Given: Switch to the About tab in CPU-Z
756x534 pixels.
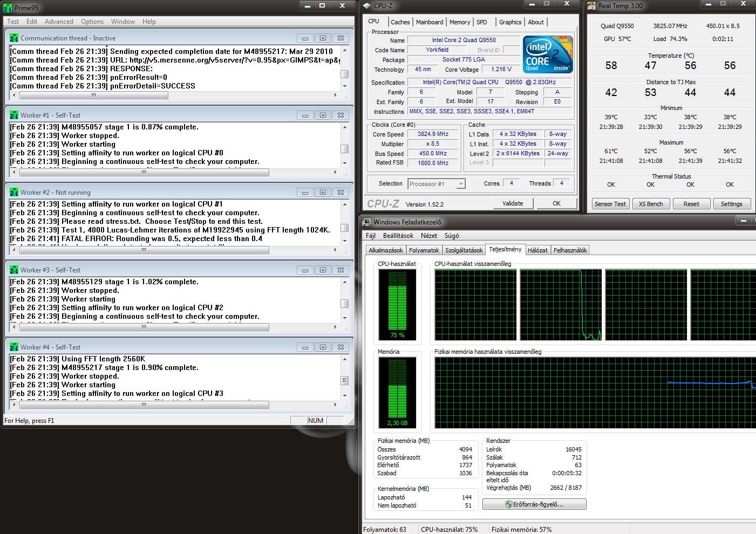Looking at the screenshot, I should point(536,22).
